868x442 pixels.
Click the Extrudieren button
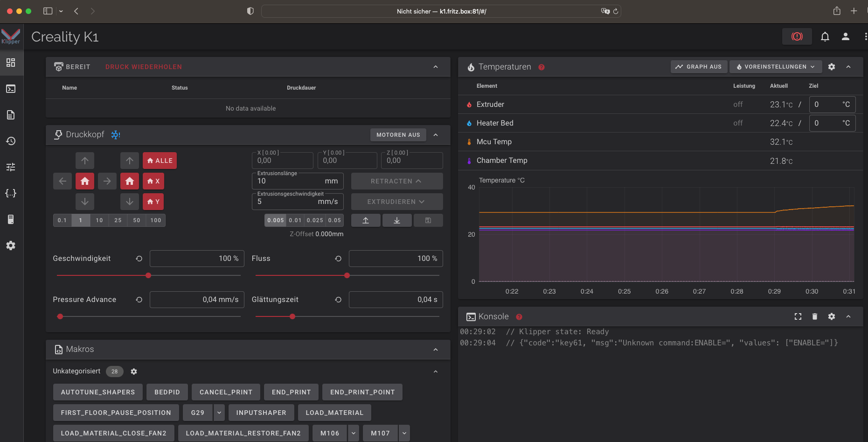[x=397, y=202]
